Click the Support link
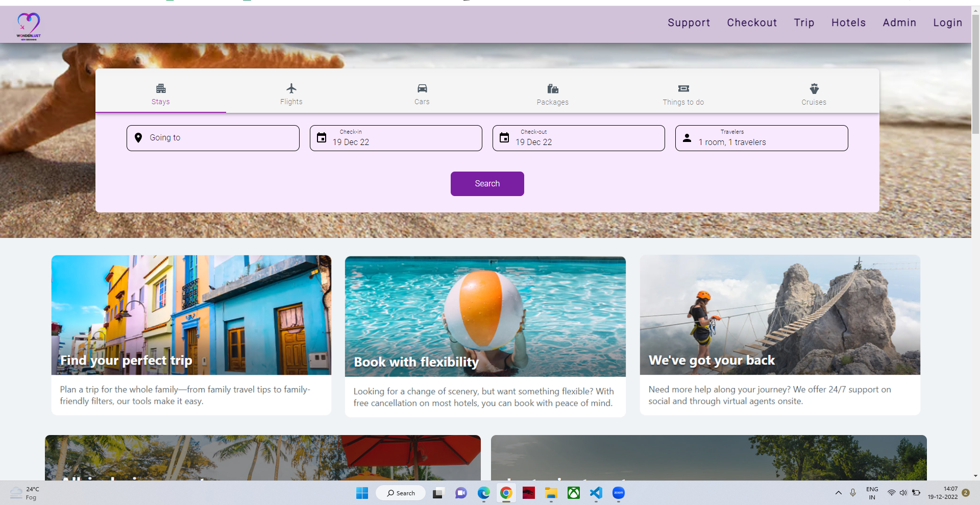This screenshot has width=980, height=505. pyautogui.click(x=689, y=22)
